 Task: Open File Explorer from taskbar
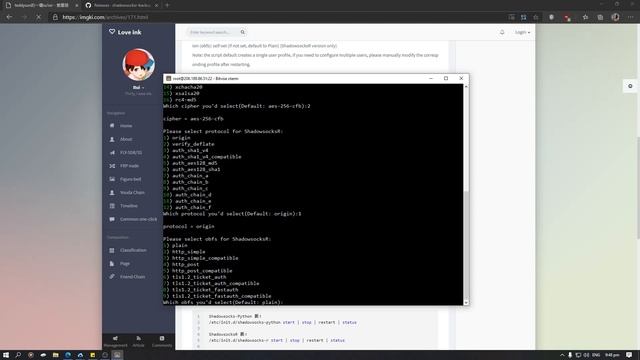tap(56, 355)
